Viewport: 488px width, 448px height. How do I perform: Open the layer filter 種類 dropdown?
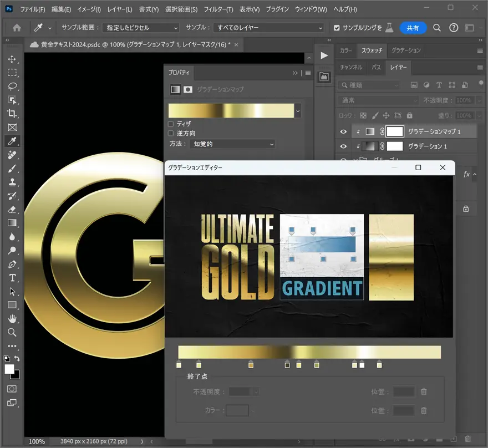[x=369, y=85]
